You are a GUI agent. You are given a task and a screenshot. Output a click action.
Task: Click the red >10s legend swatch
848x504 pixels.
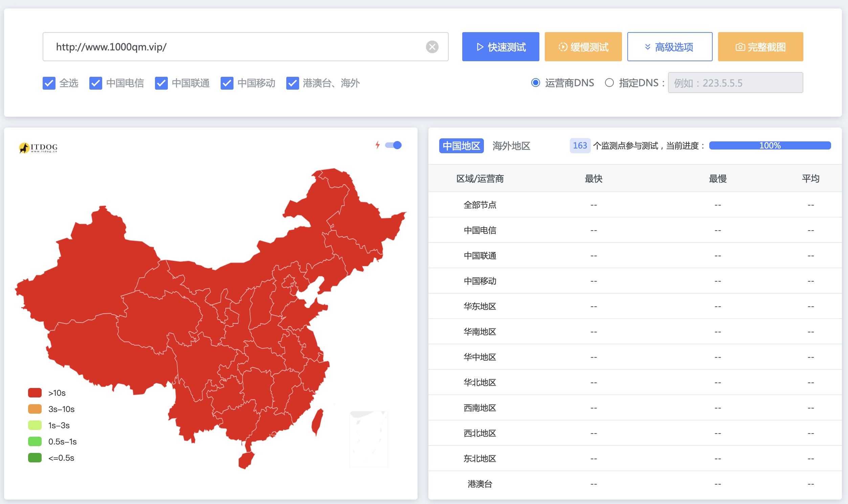tap(35, 393)
